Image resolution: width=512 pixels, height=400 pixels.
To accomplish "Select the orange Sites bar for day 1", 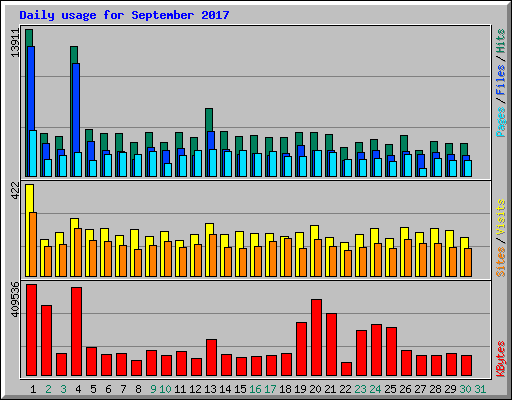I will click(x=33, y=244).
